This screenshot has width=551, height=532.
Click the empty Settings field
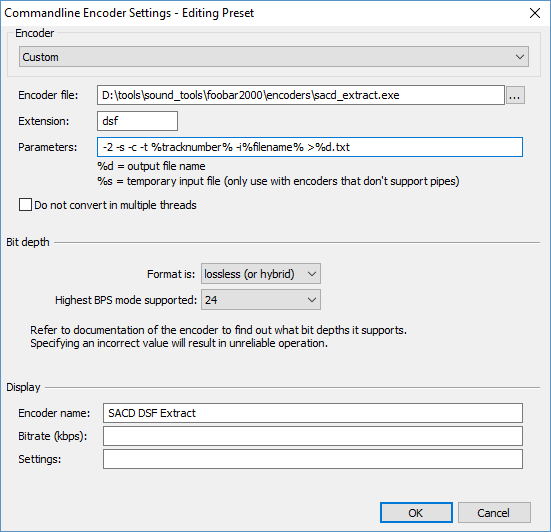tap(313, 459)
